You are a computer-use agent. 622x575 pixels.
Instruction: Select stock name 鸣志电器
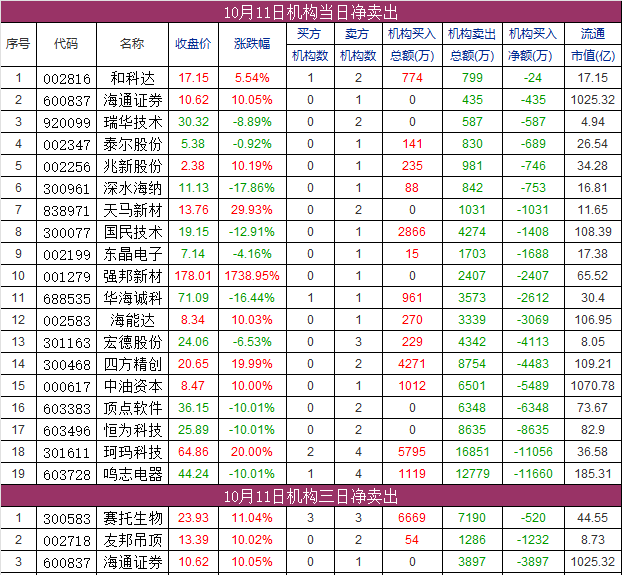click(132, 474)
